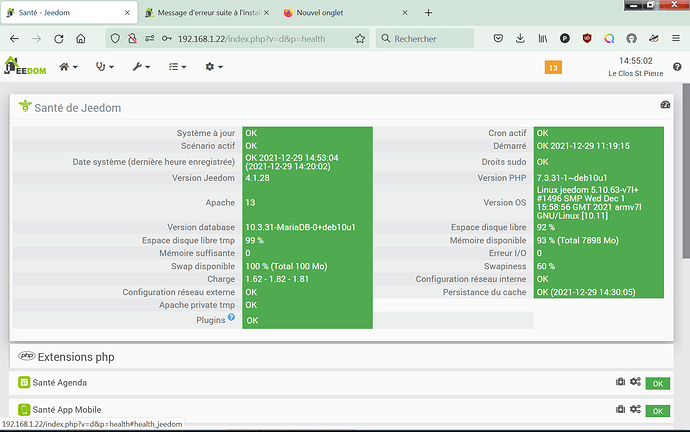This screenshot has width=690, height=432.
Task: Click the Mémoire disponible 93 % value
Action: 577,240
